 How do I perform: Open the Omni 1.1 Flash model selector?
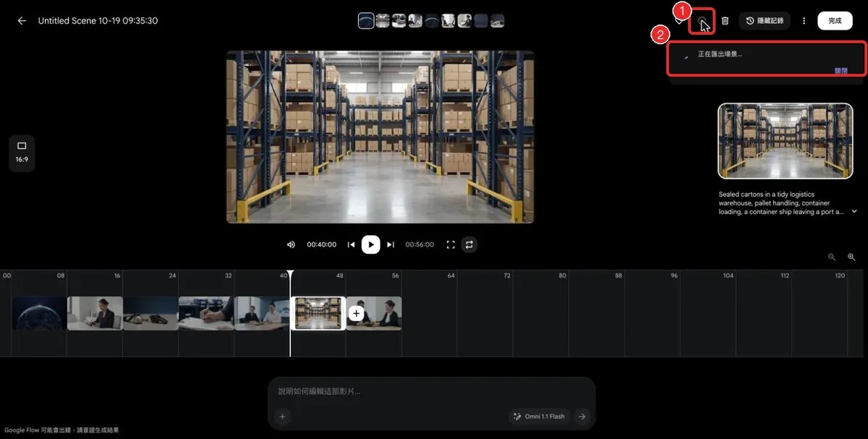[539, 416]
